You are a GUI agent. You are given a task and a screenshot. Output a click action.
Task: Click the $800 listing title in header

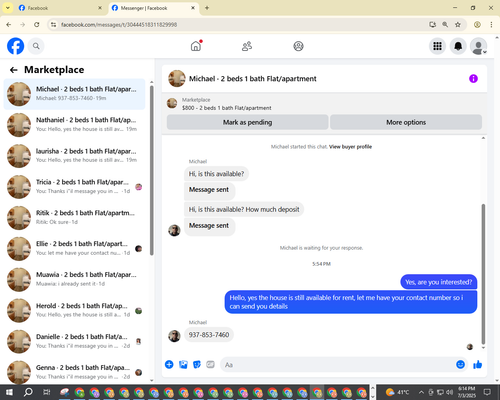(227, 108)
